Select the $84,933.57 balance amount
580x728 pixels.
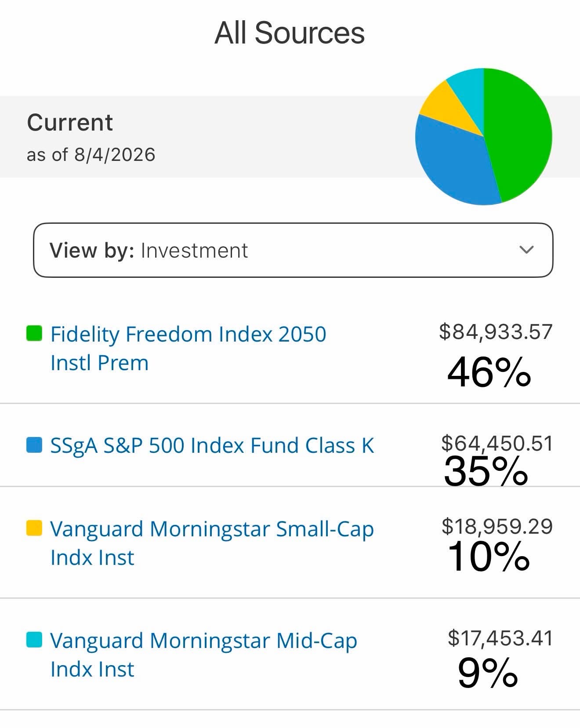coord(496,331)
